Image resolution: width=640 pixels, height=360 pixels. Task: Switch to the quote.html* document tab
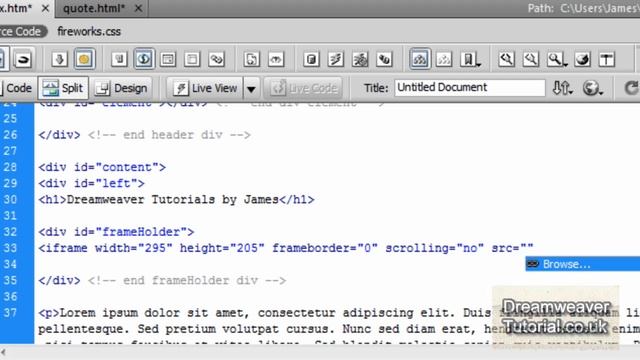[94, 8]
